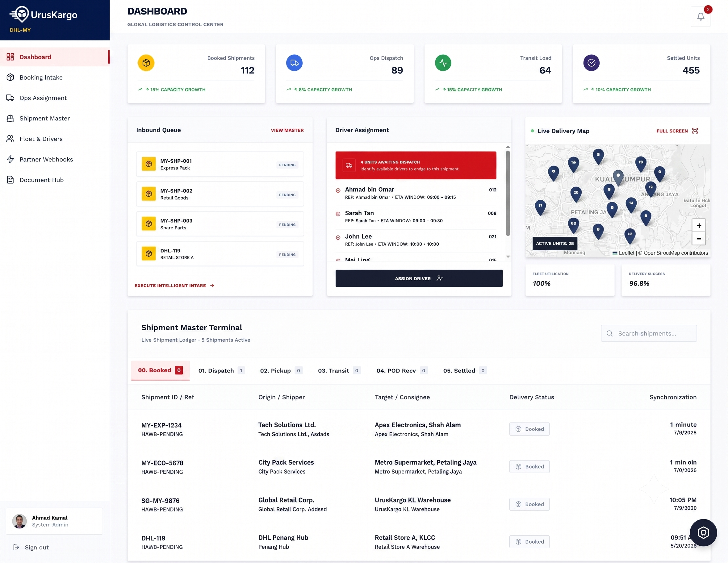Click the Settled Units checkmark icon
This screenshot has height=563, width=728.
pos(591,63)
